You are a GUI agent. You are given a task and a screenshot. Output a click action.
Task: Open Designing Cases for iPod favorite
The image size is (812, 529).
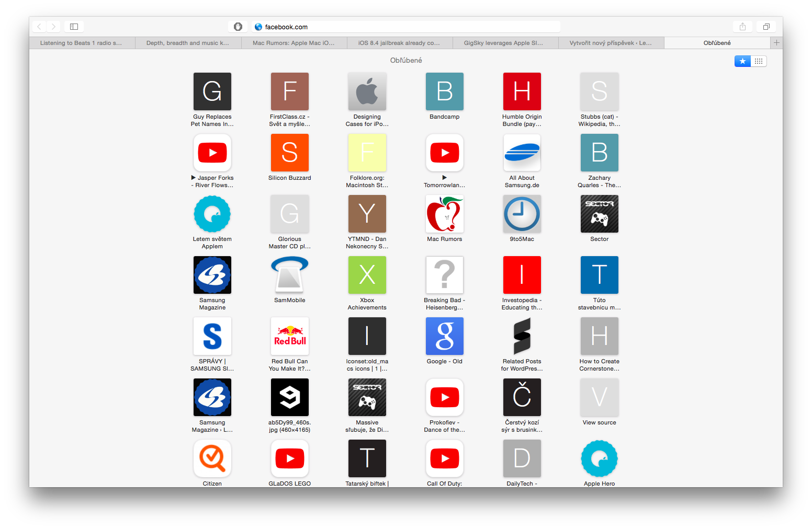point(367,91)
